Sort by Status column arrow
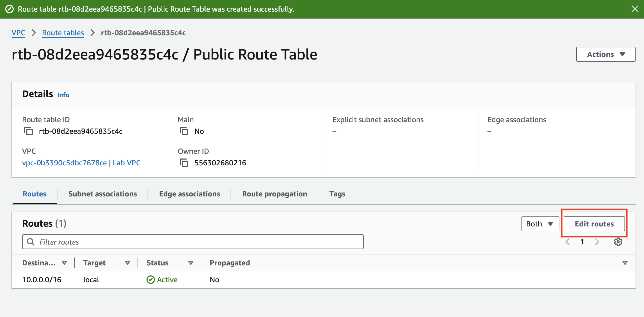 (x=191, y=263)
